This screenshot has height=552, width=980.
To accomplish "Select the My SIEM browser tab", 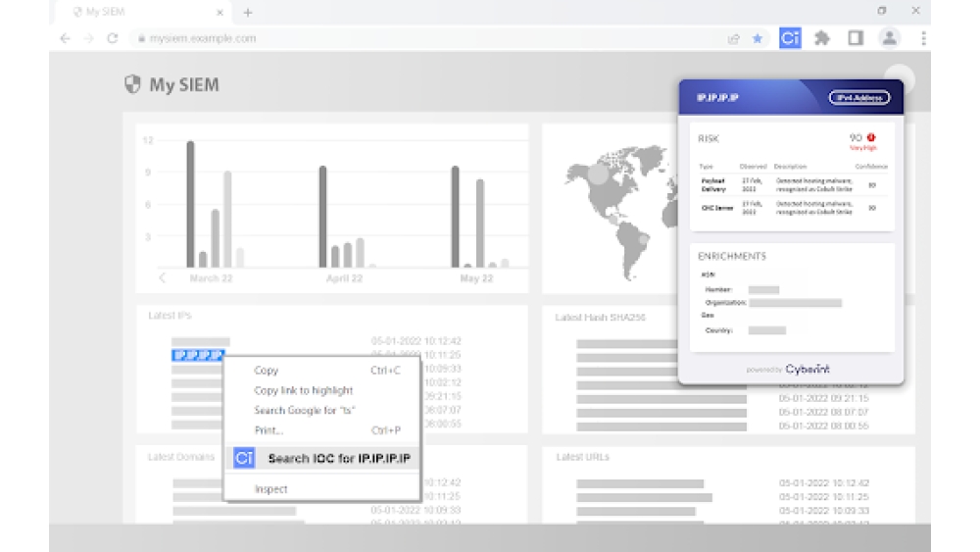I will 144,12.
